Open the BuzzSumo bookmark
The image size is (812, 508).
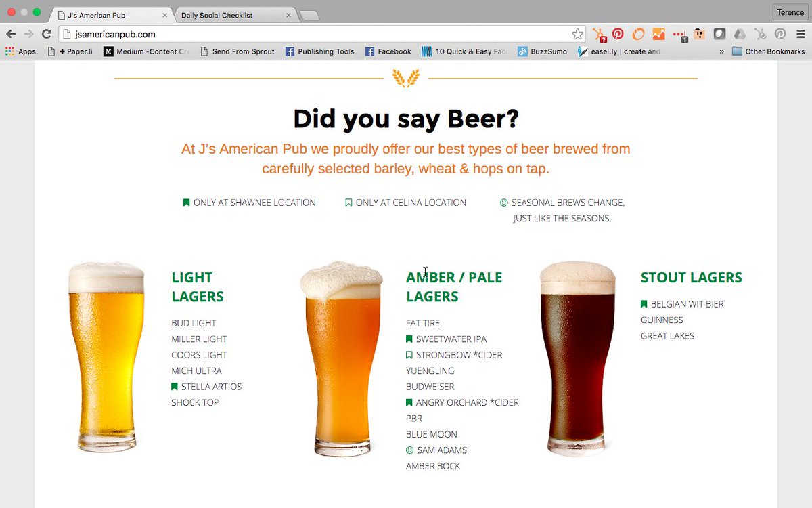coord(542,51)
